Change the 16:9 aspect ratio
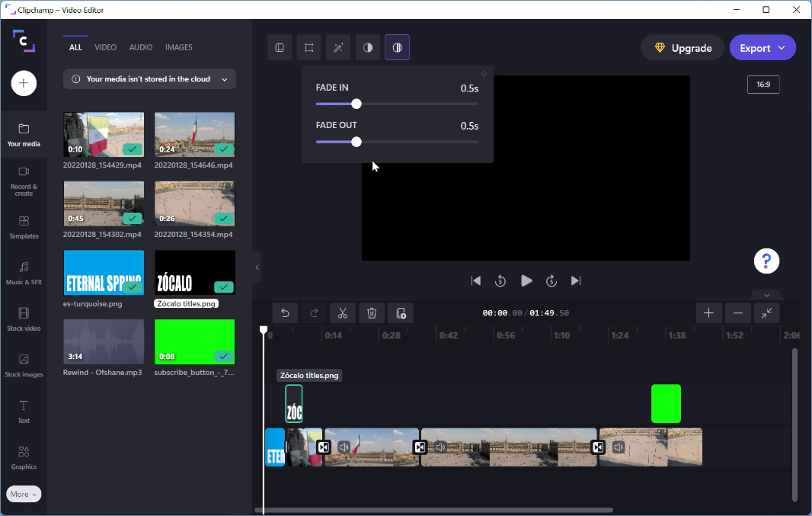Screen dimensions: 812x516 coord(763,85)
